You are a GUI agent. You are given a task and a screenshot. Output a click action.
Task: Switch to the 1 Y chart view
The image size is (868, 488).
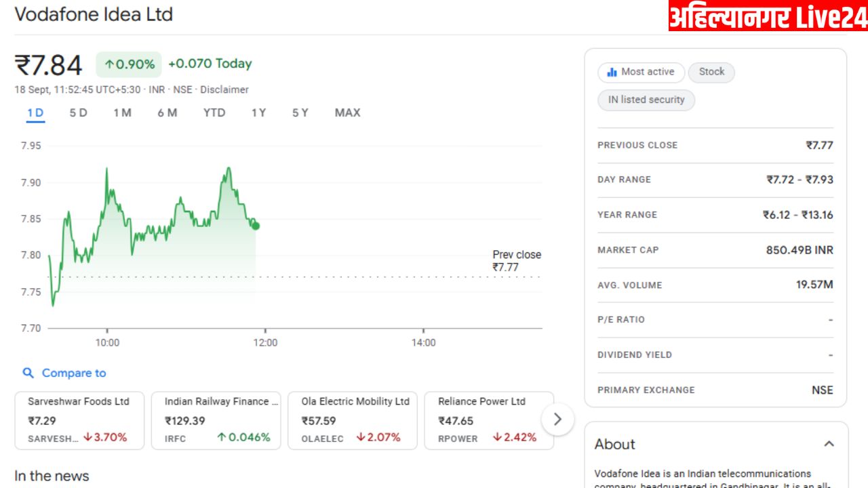(258, 113)
